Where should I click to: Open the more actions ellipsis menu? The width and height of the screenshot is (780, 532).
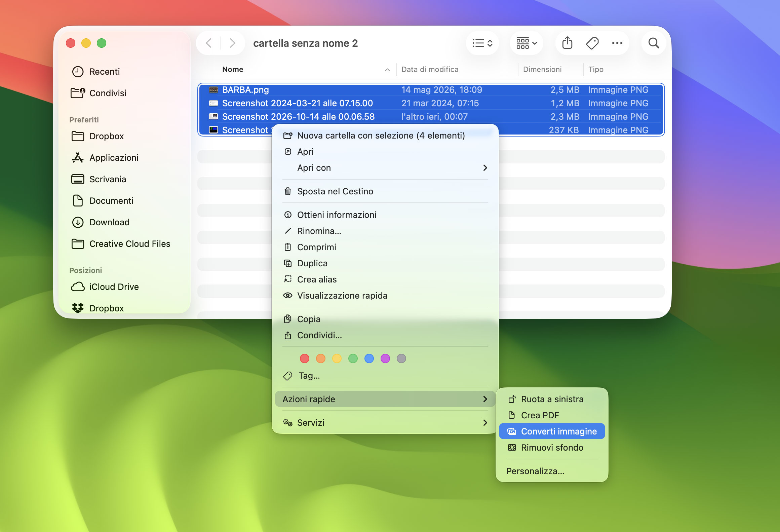pyautogui.click(x=617, y=43)
